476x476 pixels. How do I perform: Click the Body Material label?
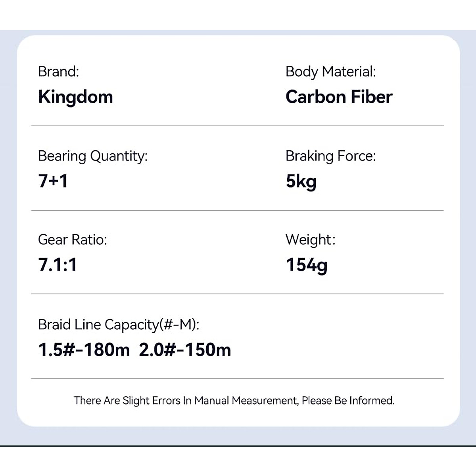[330, 71]
